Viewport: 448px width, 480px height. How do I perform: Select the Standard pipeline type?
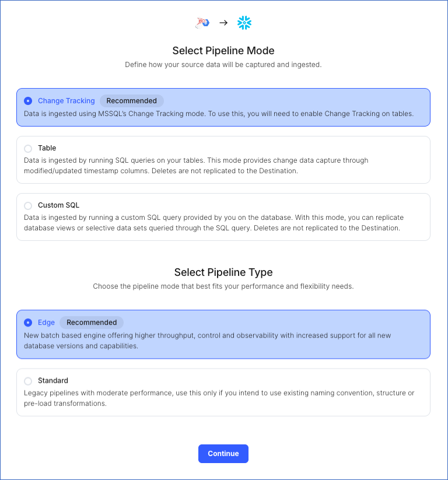[28, 380]
